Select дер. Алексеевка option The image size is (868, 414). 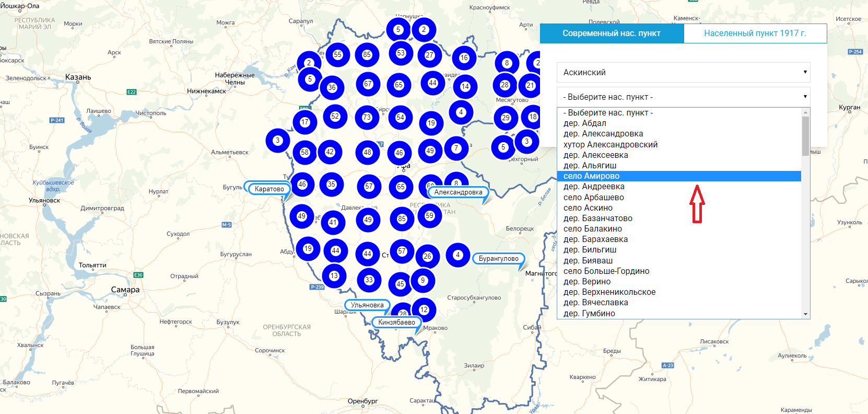click(x=679, y=155)
